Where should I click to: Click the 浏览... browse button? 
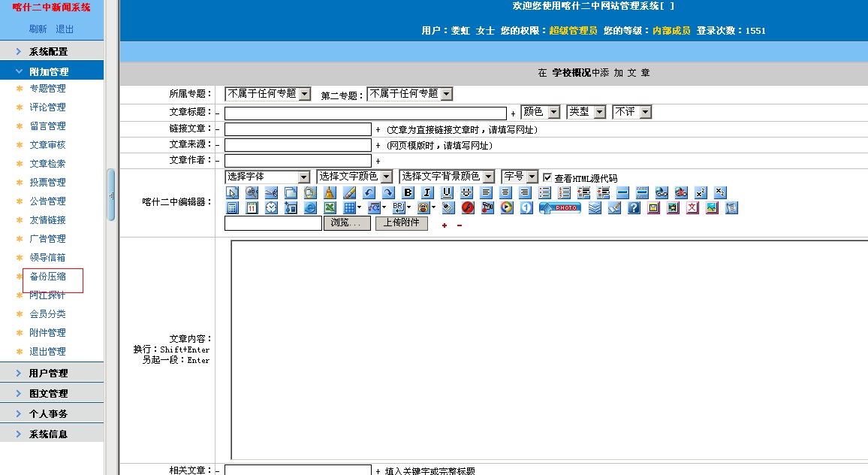click(347, 223)
